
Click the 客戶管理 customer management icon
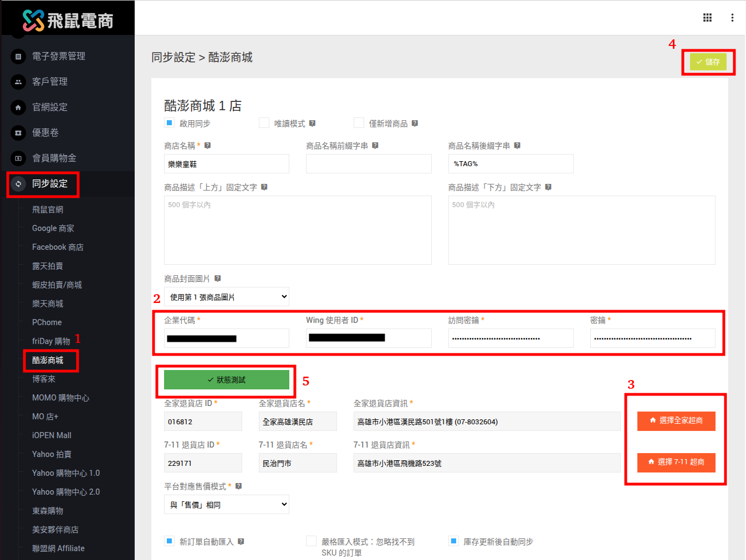(x=18, y=81)
